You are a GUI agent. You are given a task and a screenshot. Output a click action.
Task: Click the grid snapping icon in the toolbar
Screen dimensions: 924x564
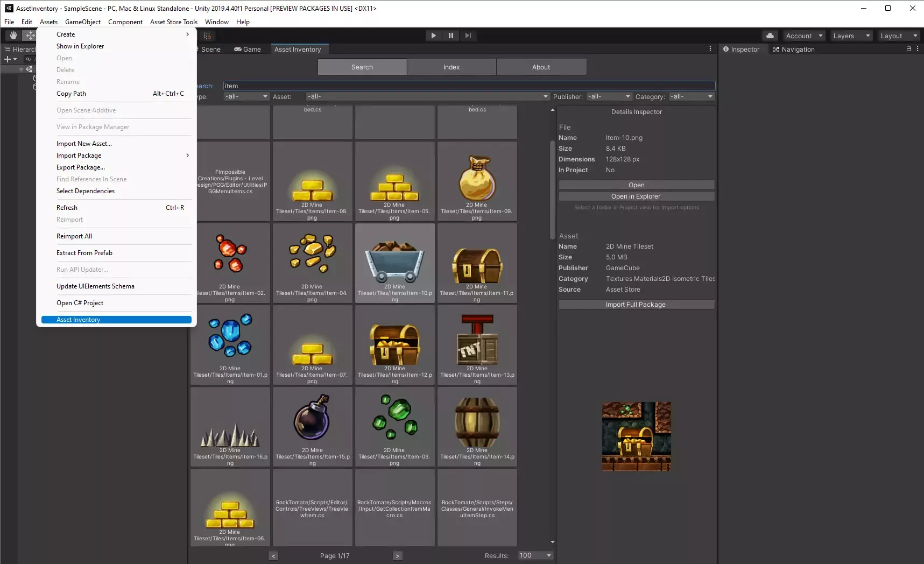[x=207, y=36]
